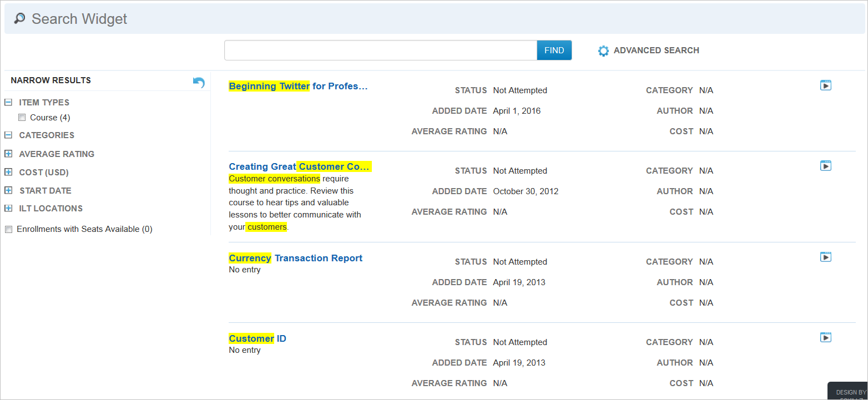Click the Find button
The height and width of the screenshot is (400, 868).
point(554,50)
